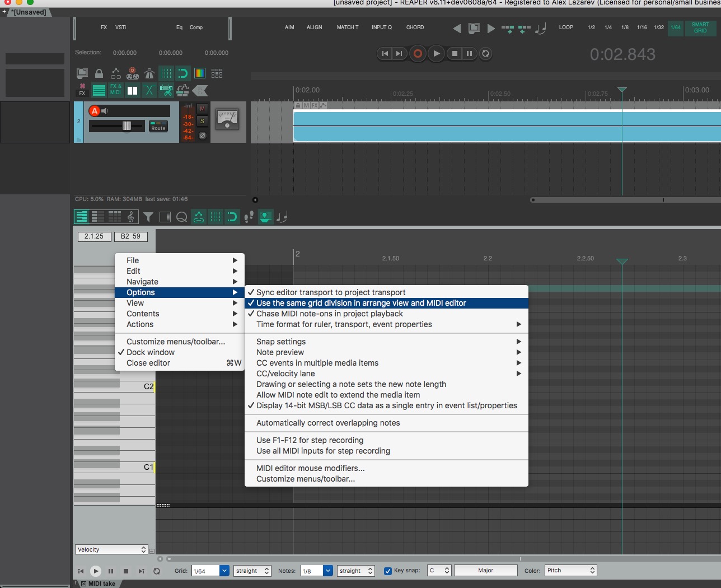Click the step input footprints icon
The image size is (721, 588).
click(x=249, y=217)
